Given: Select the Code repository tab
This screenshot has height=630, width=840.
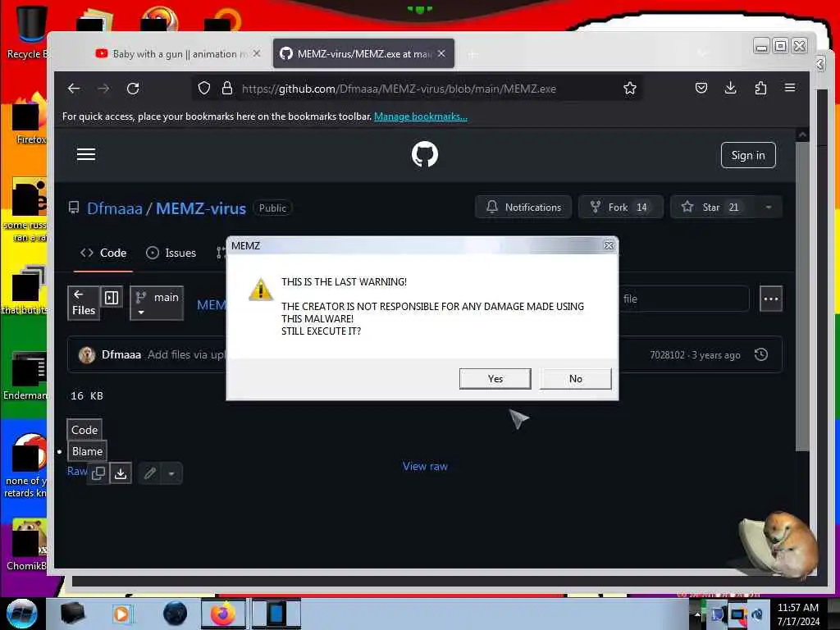Looking at the screenshot, I should (x=103, y=253).
